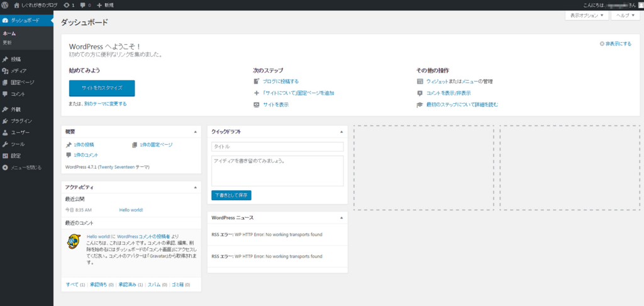Collapse the クイックドラフト widget
The image size is (644, 306).
point(341,132)
